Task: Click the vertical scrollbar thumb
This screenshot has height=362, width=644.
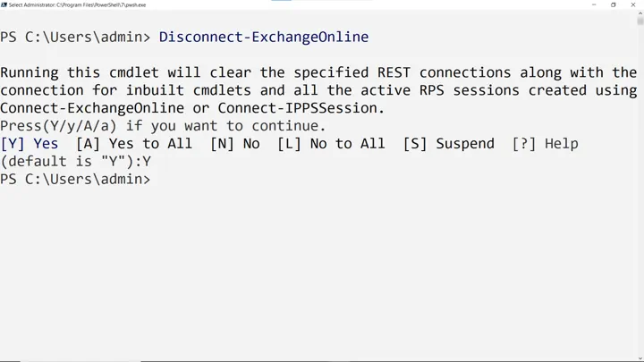Action: click(x=640, y=21)
